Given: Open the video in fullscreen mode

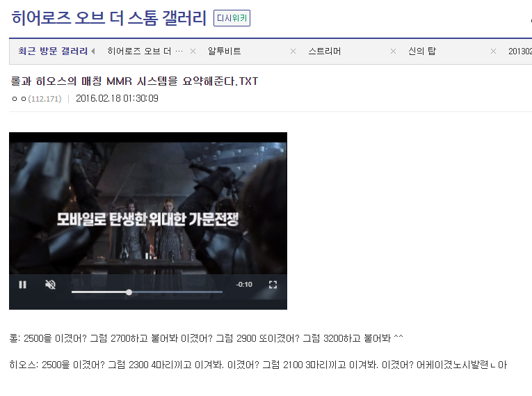Looking at the screenshot, I should (x=273, y=285).
